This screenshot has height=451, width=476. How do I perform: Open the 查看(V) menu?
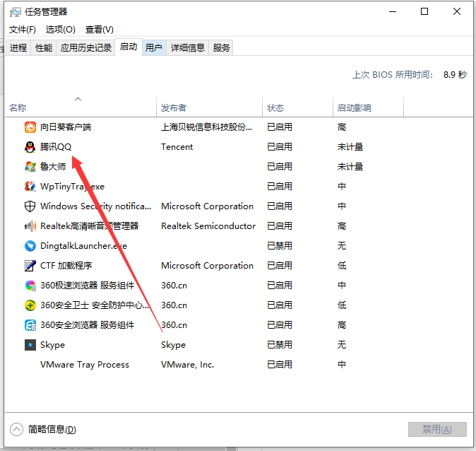coord(99,29)
